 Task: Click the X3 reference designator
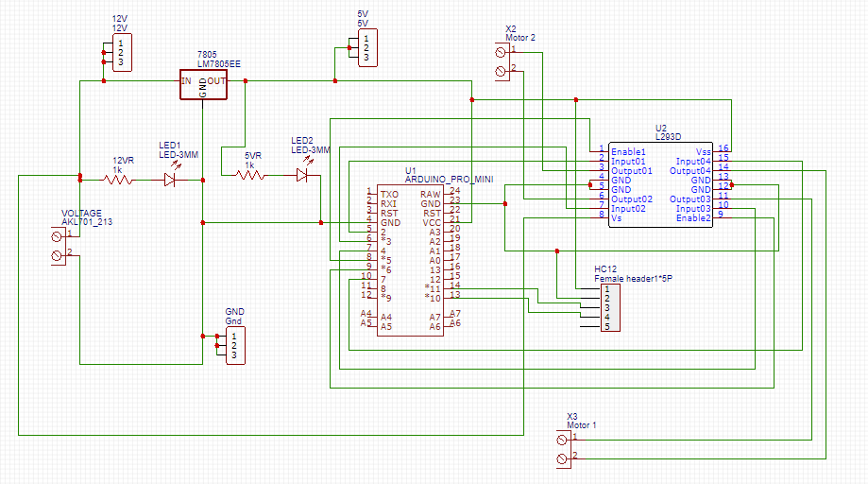click(571, 417)
